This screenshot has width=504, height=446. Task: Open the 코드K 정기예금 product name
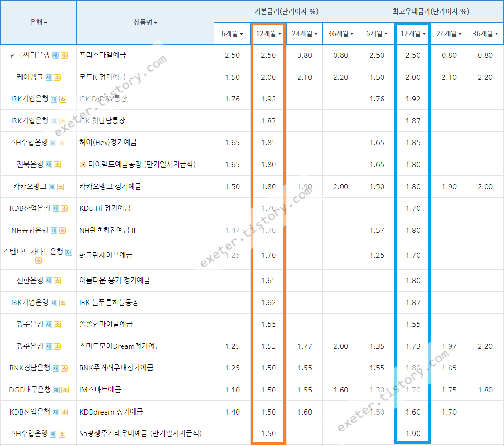point(102,77)
